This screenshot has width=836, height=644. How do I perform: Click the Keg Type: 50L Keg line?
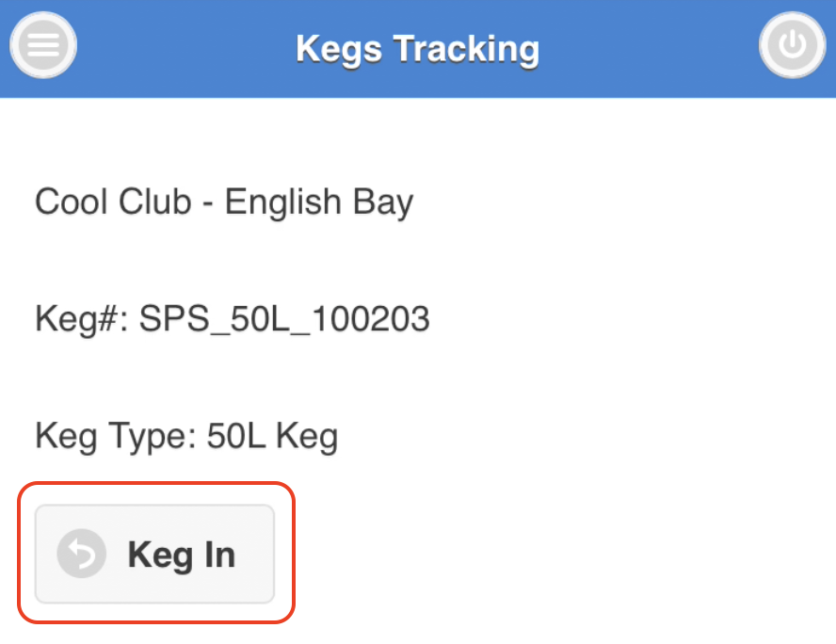[x=186, y=436]
